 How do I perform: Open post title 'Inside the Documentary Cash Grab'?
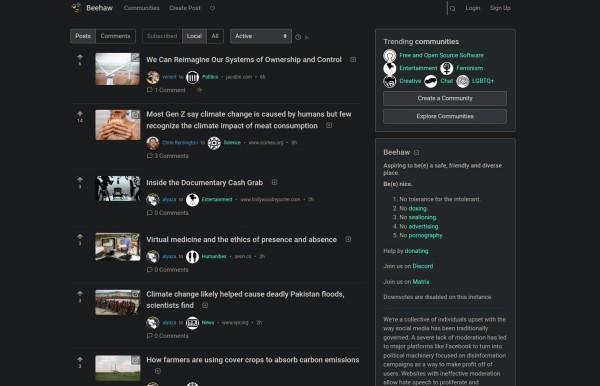pos(204,182)
